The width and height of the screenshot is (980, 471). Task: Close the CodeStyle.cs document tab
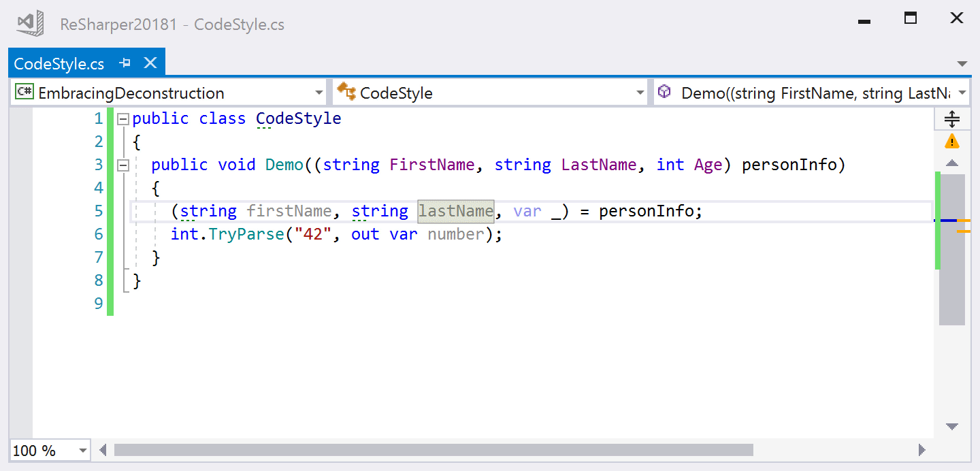pos(149,63)
